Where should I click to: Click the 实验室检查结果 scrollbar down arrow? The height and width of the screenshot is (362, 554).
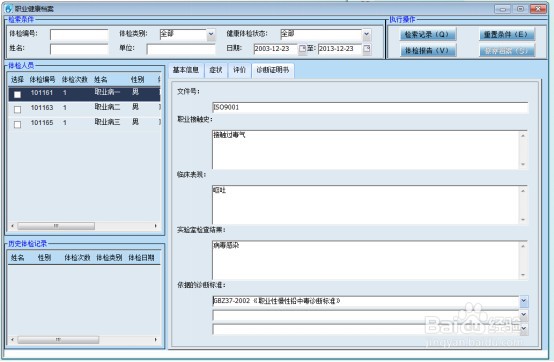point(523,274)
